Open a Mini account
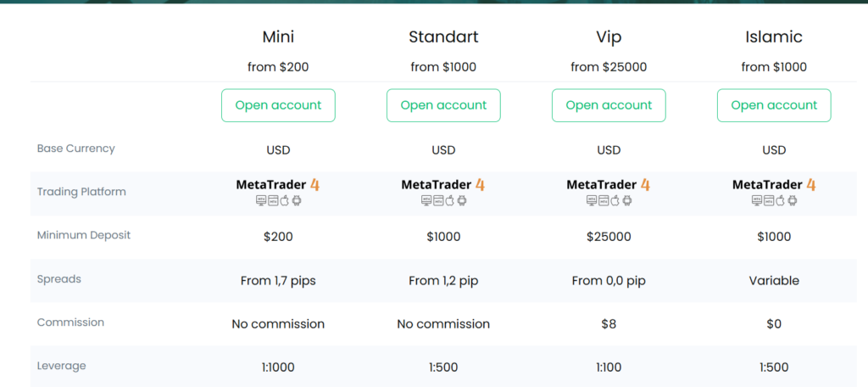Image resolution: width=868 pixels, height=387 pixels. click(x=278, y=105)
